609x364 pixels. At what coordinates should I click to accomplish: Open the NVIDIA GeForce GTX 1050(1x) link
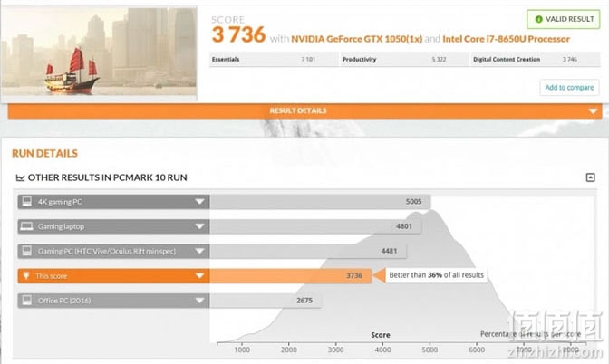click(x=356, y=39)
